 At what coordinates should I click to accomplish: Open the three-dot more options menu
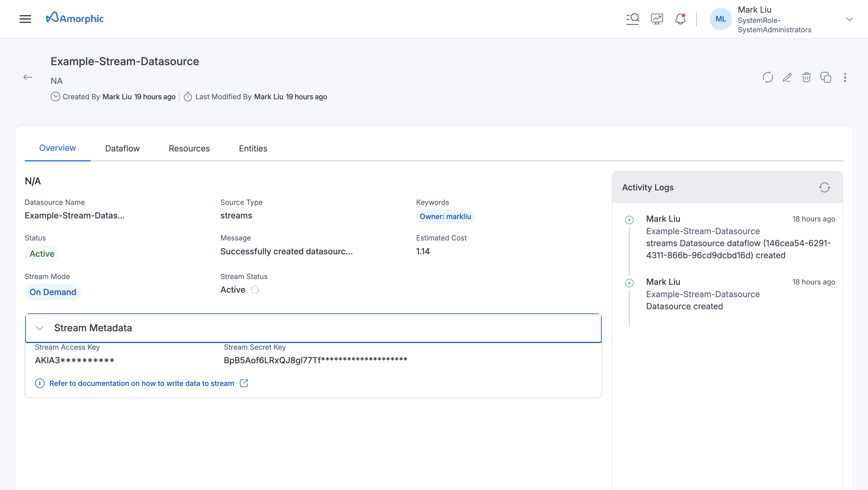(x=845, y=78)
